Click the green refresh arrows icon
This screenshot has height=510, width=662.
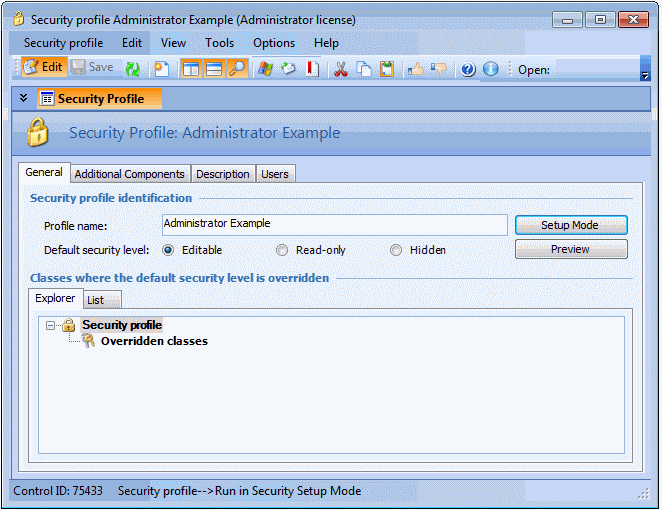[133, 69]
